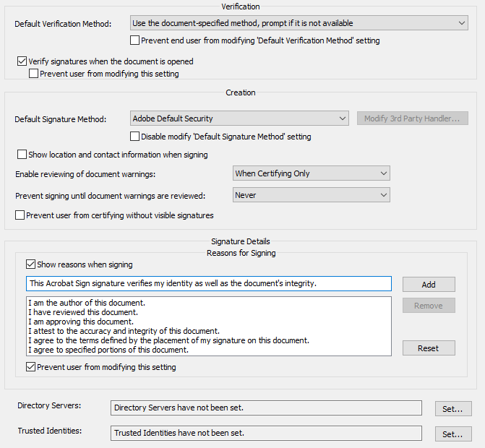The height and width of the screenshot is (448, 485).
Task: Click Set button for Trusted Identities
Action: [x=453, y=434]
